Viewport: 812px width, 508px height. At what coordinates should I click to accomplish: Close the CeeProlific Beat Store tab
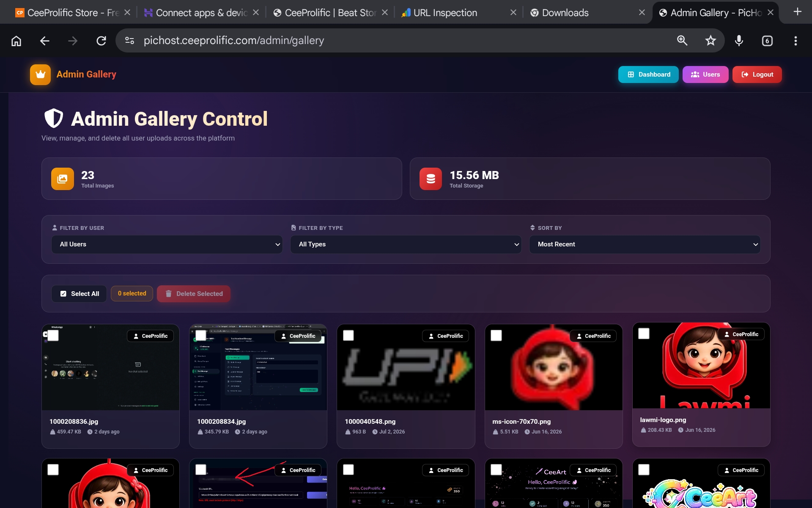click(385, 13)
